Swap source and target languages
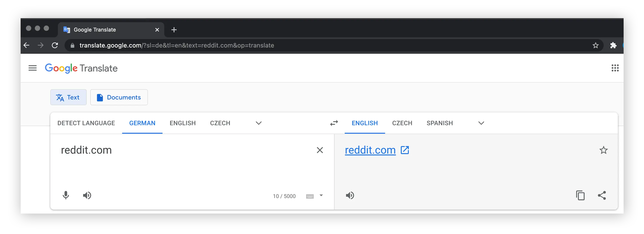 coord(334,123)
